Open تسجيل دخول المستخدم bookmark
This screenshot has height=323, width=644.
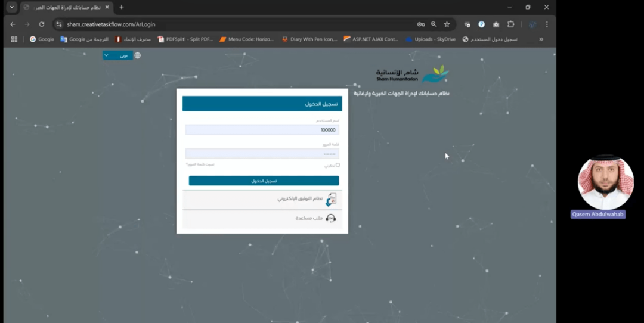490,39
